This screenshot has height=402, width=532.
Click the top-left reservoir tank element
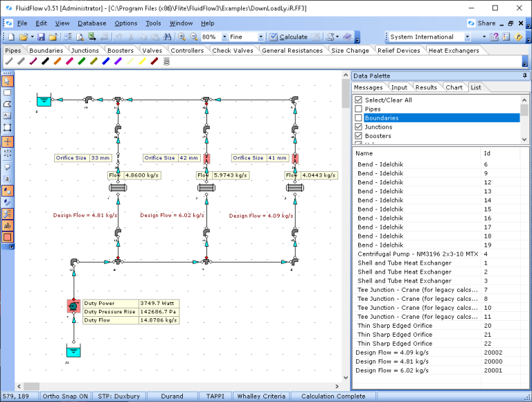coord(44,101)
